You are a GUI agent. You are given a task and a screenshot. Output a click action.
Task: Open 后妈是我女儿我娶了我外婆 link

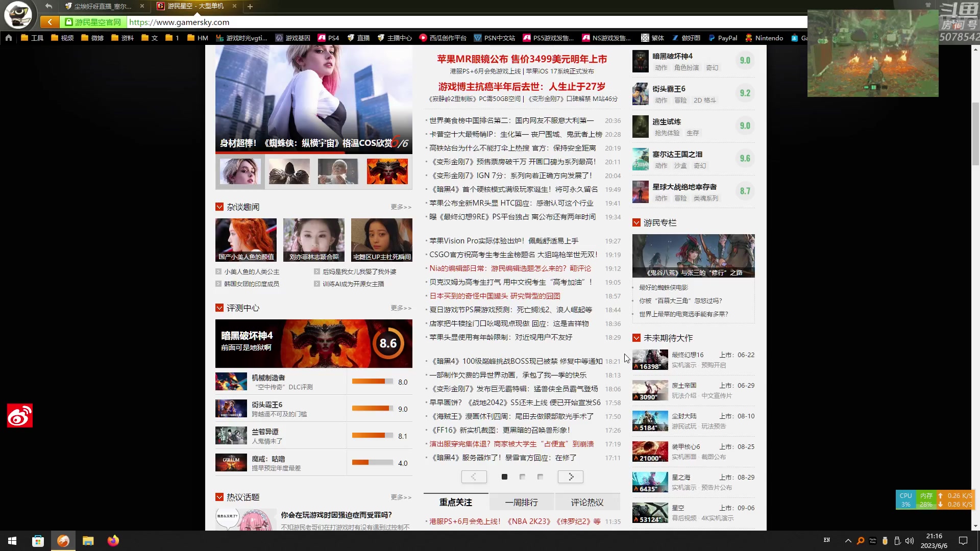pyautogui.click(x=359, y=272)
